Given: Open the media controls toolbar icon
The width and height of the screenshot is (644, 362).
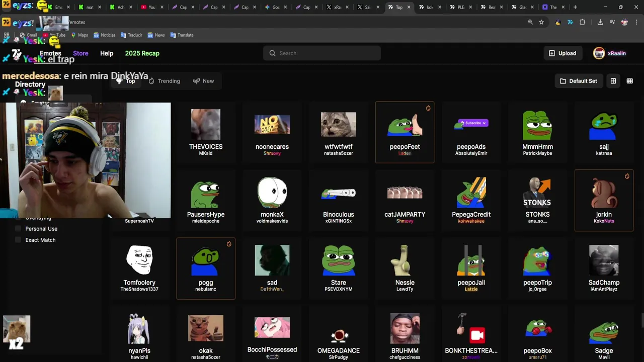Looking at the screenshot, I should click(612, 22).
